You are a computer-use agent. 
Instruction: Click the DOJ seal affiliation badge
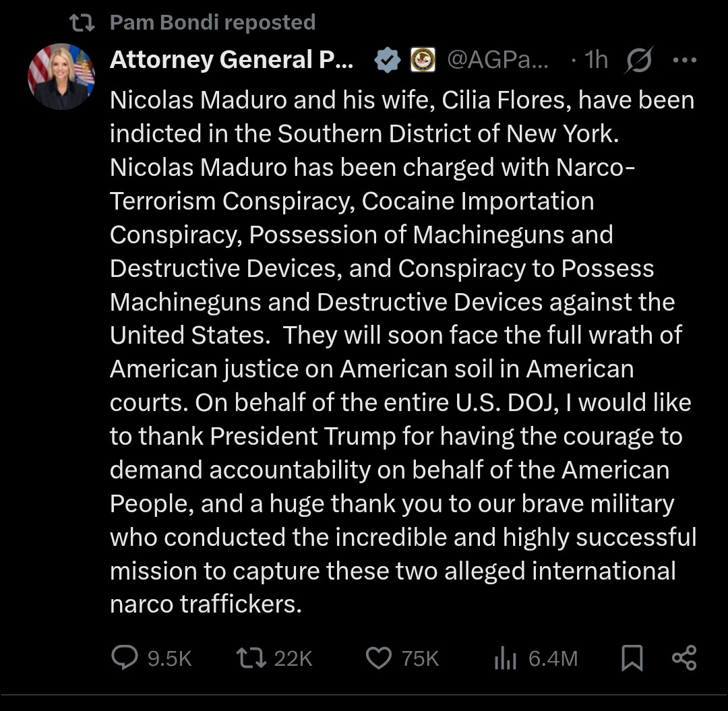[x=423, y=61]
